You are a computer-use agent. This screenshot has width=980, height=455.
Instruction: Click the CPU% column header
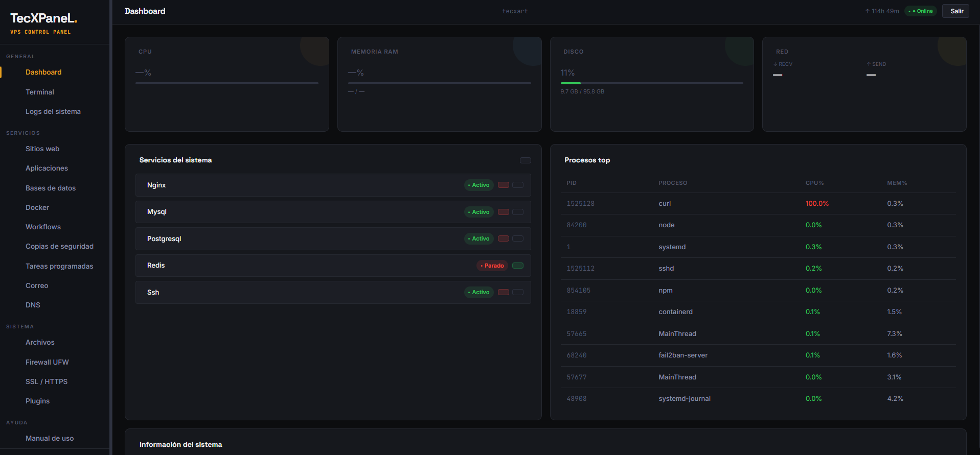(814, 183)
